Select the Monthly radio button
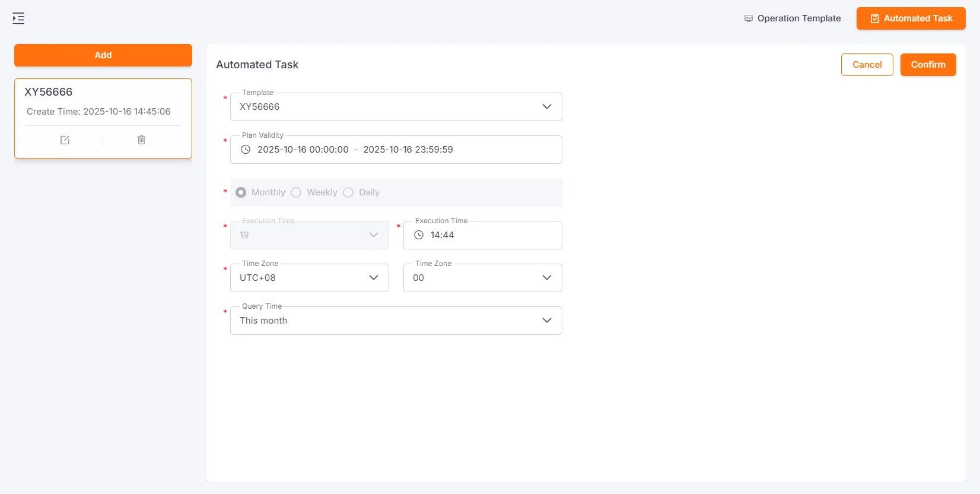Image resolution: width=980 pixels, height=494 pixels. pos(241,192)
